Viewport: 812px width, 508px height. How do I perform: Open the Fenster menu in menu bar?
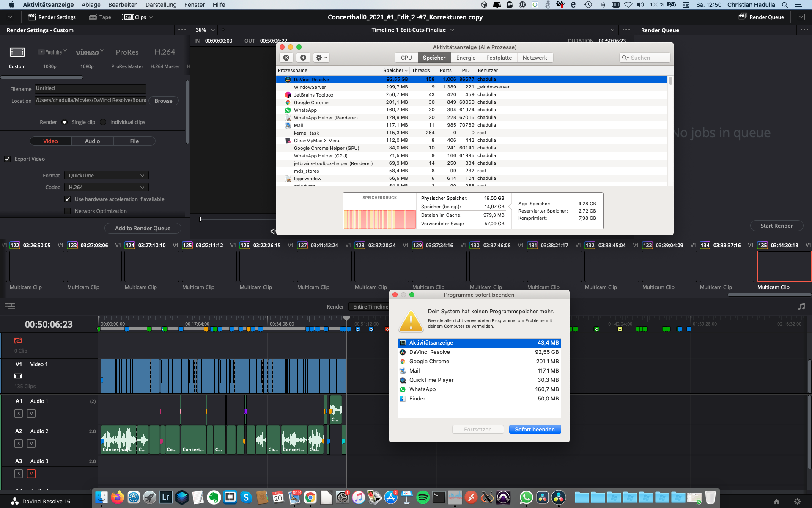pyautogui.click(x=195, y=5)
